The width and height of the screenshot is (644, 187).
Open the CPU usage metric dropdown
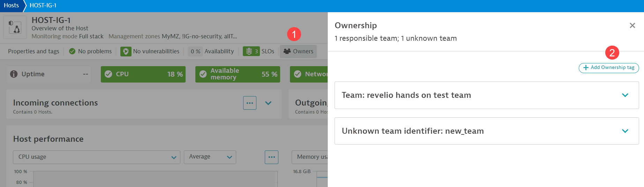tap(97, 157)
